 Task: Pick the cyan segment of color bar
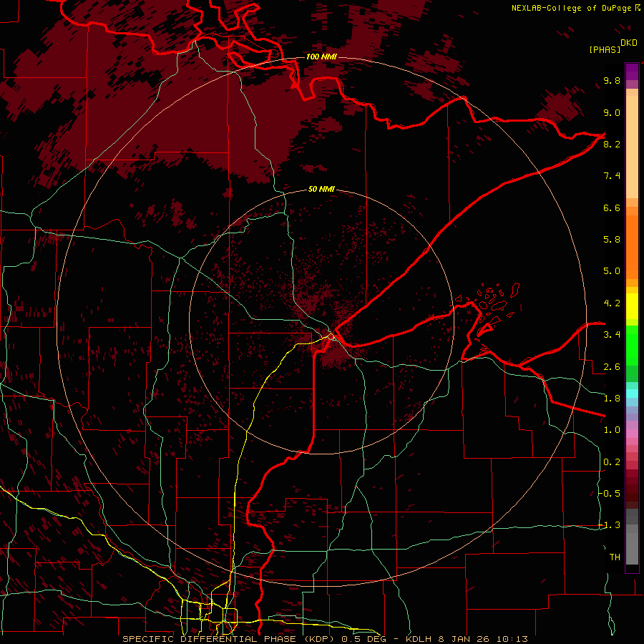[632, 394]
